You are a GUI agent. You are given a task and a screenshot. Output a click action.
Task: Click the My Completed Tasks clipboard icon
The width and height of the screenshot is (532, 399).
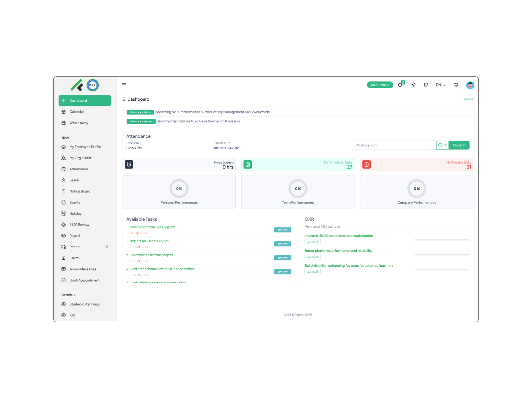[x=248, y=165]
